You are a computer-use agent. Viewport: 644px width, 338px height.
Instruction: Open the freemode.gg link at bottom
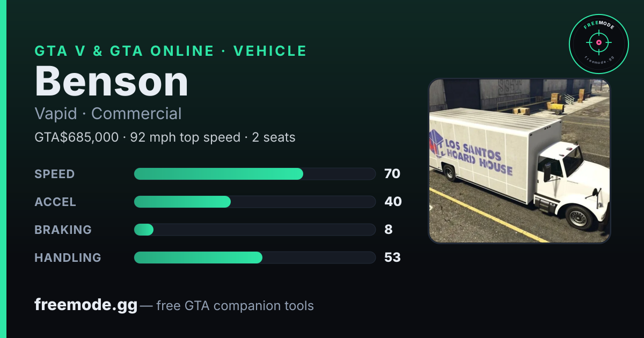click(x=86, y=305)
